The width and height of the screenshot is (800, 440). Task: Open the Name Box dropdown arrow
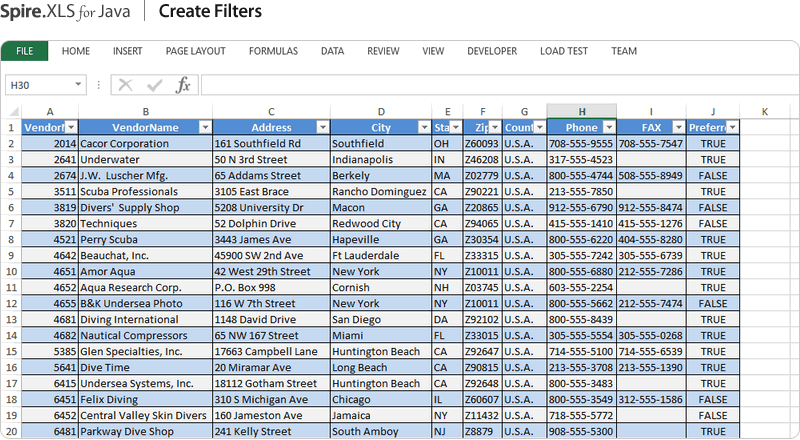78,84
